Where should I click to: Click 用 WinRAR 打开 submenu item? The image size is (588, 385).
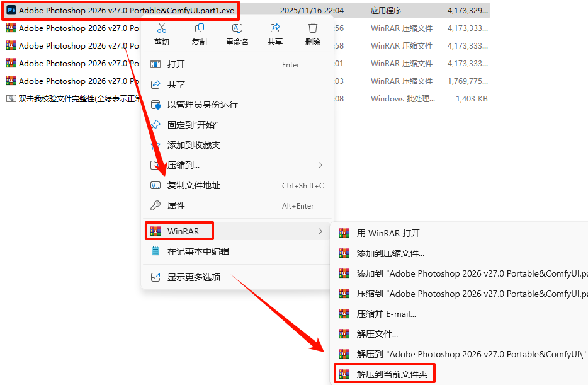pos(460,233)
